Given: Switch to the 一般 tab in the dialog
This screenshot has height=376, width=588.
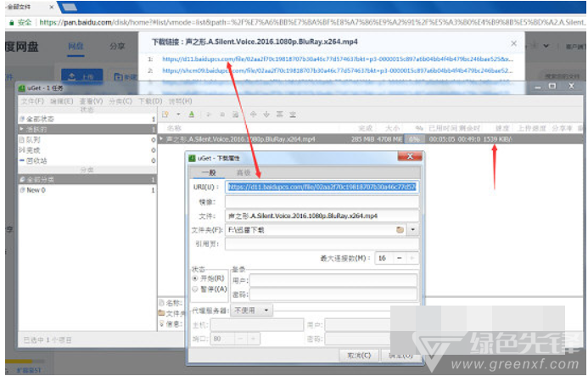Looking at the screenshot, I should click(x=209, y=172).
